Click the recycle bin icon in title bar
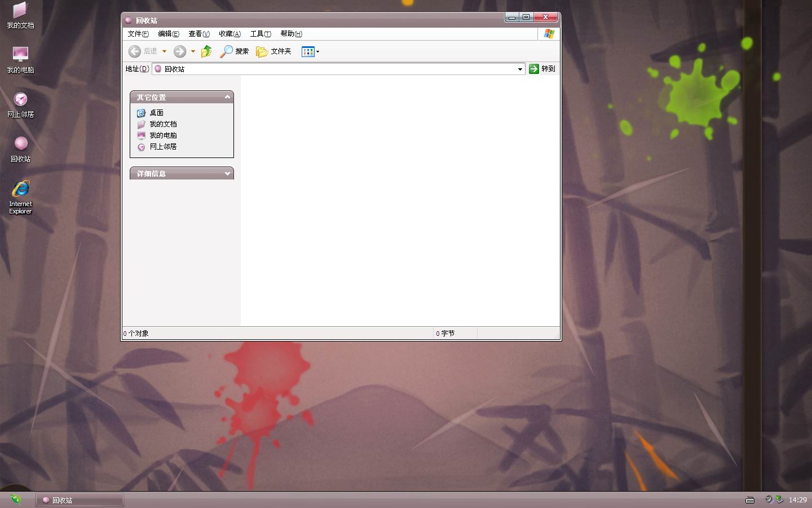The height and width of the screenshot is (508, 812). pos(129,20)
